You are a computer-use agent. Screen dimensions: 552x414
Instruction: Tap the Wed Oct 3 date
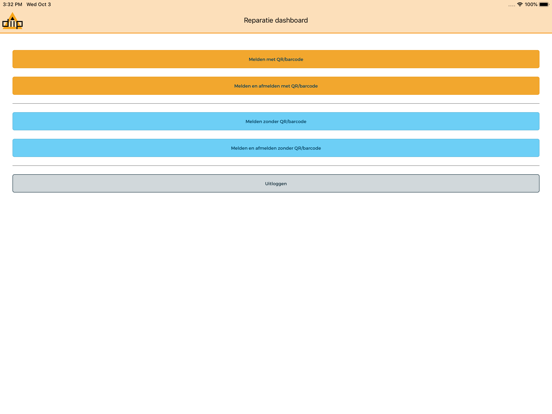pos(39,4)
